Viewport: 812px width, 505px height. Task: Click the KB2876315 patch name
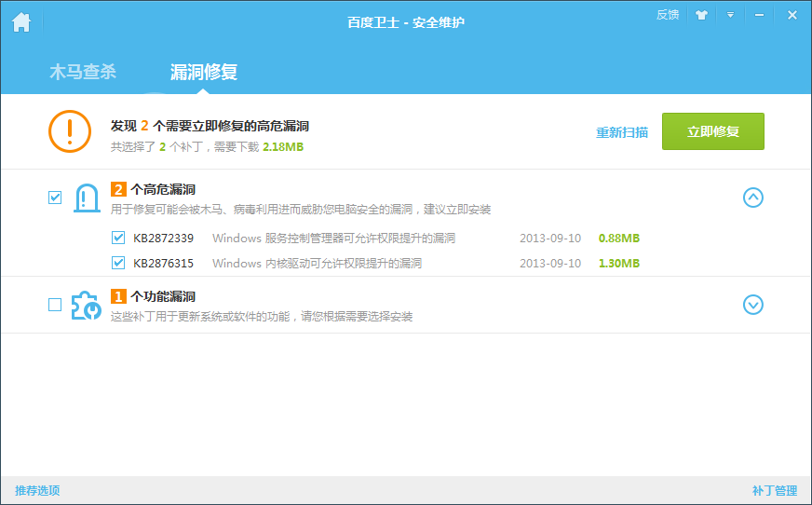(x=164, y=263)
